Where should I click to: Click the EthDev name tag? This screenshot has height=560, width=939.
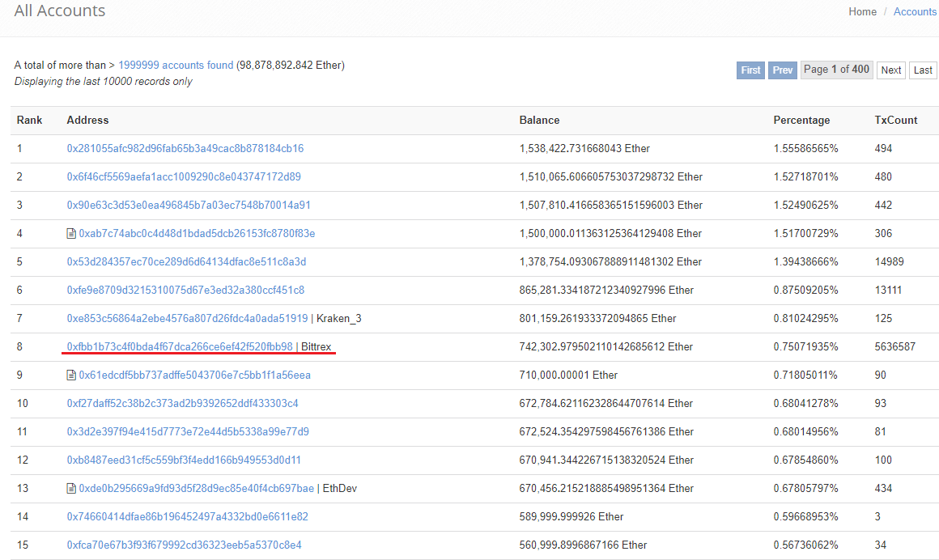(339, 489)
